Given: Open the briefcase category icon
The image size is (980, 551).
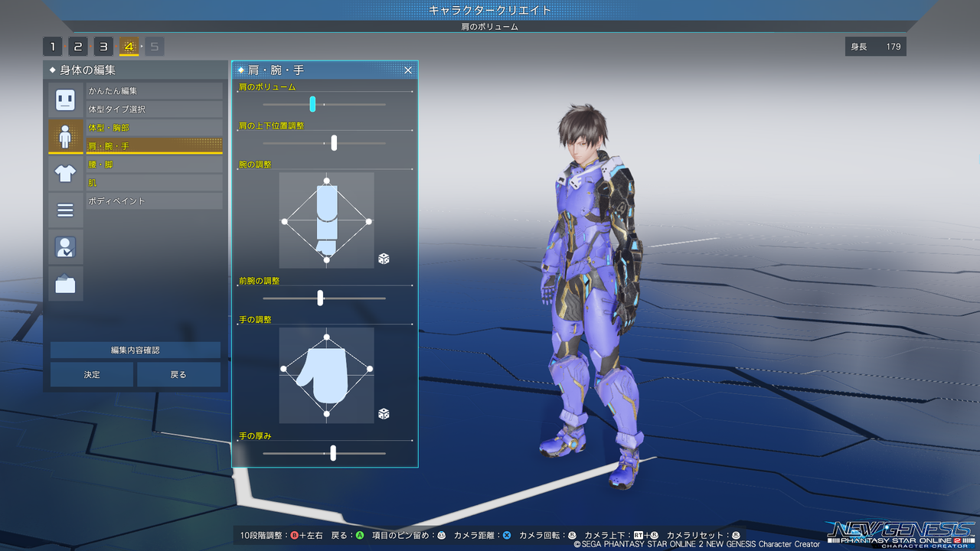Looking at the screenshot, I should [x=66, y=283].
